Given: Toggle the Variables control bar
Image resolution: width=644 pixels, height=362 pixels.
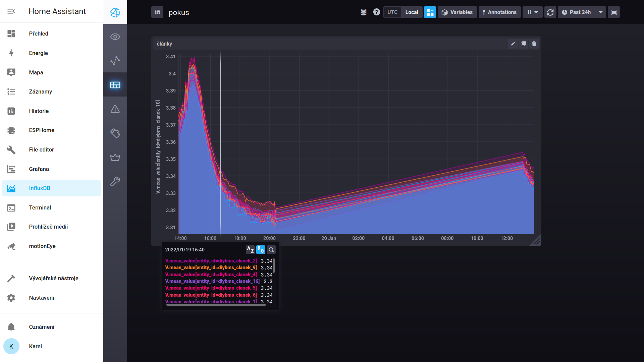Looking at the screenshot, I should pos(457,12).
